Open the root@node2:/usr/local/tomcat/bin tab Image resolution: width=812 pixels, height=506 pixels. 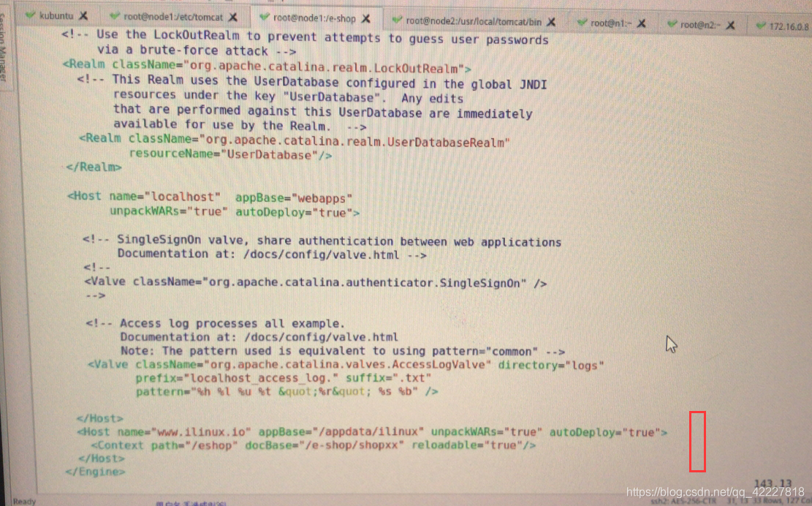pos(474,22)
